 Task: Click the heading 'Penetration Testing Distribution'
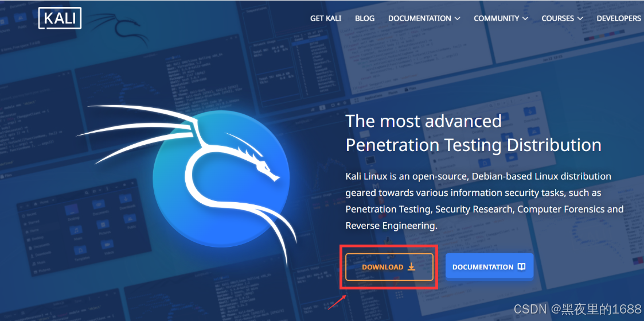(474, 145)
